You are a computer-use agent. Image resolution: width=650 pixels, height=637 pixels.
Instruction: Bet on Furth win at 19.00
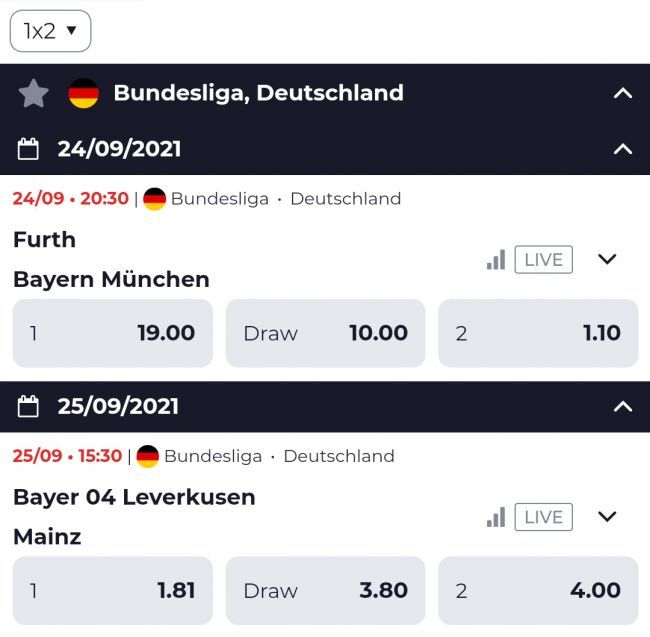[113, 333]
